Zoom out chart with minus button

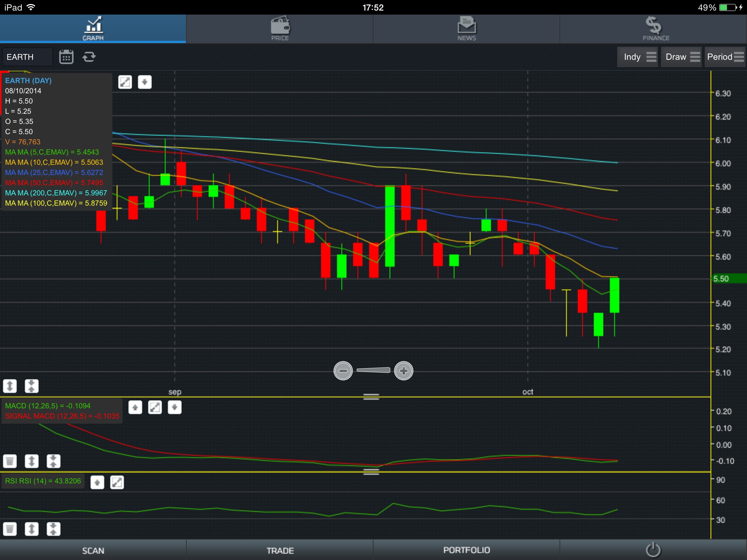click(x=343, y=371)
